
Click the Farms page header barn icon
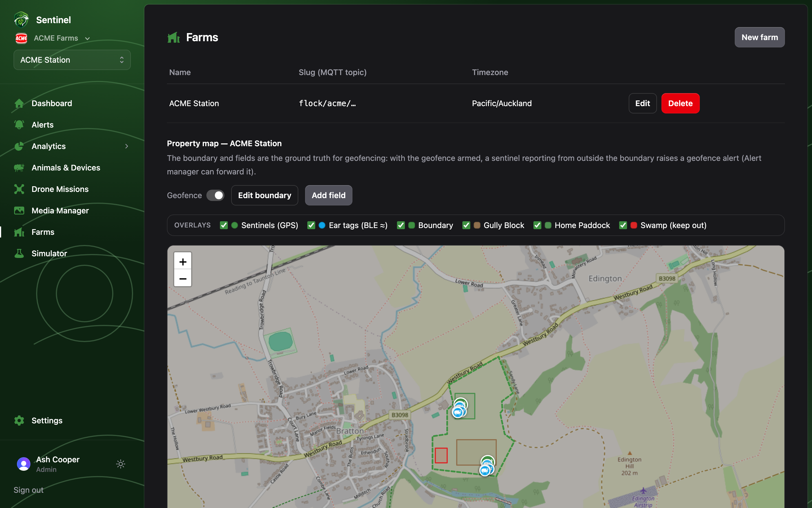click(174, 37)
